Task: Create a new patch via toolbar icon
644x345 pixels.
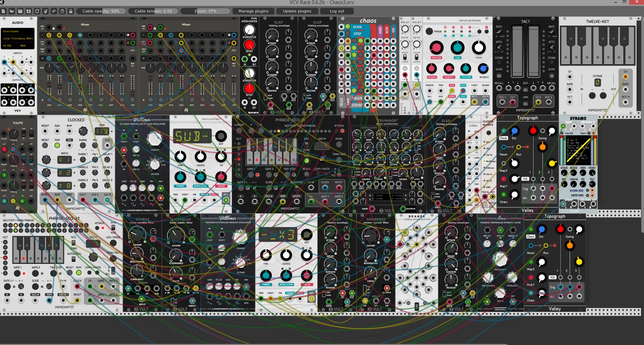Action: [x=3, y=11]
